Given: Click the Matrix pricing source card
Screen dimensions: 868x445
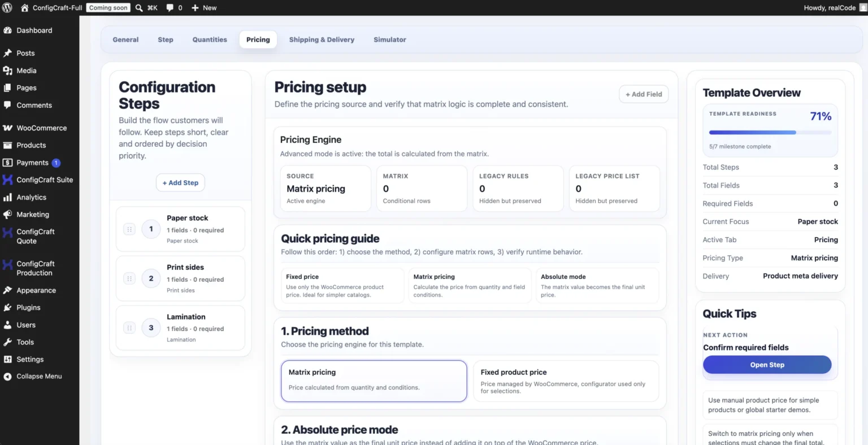Looking at the screenshot, I should pyautogui.click(x=325, y=189).
